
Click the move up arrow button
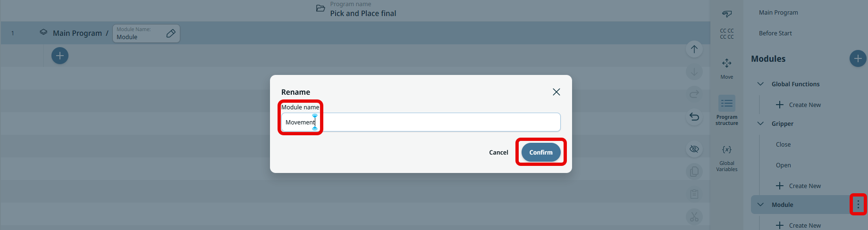coord(694,49)
